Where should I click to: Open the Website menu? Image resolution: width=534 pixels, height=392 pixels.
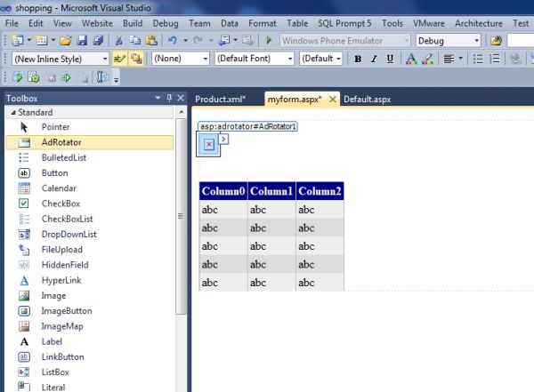click(97, 23)
